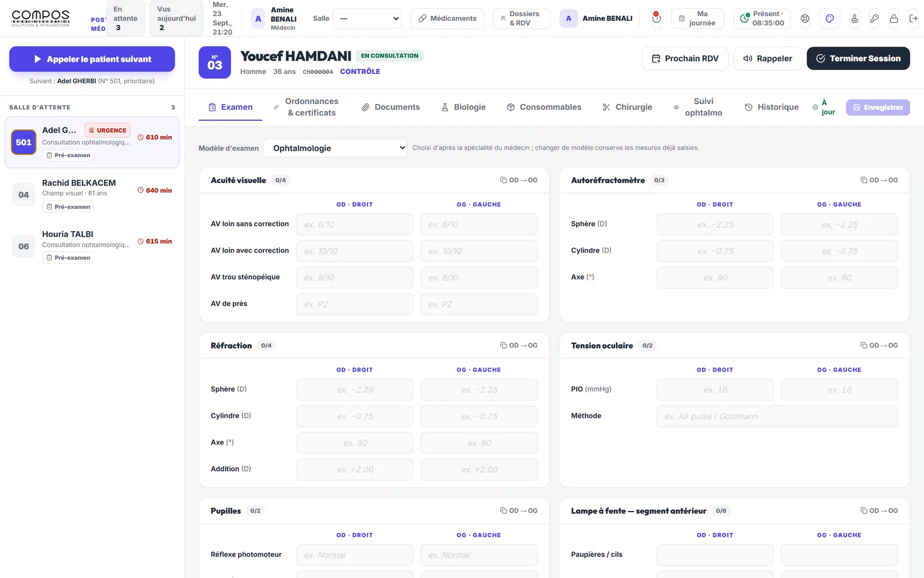
Task: Click Appeler le patient suivant
Action: coord(92,59)
